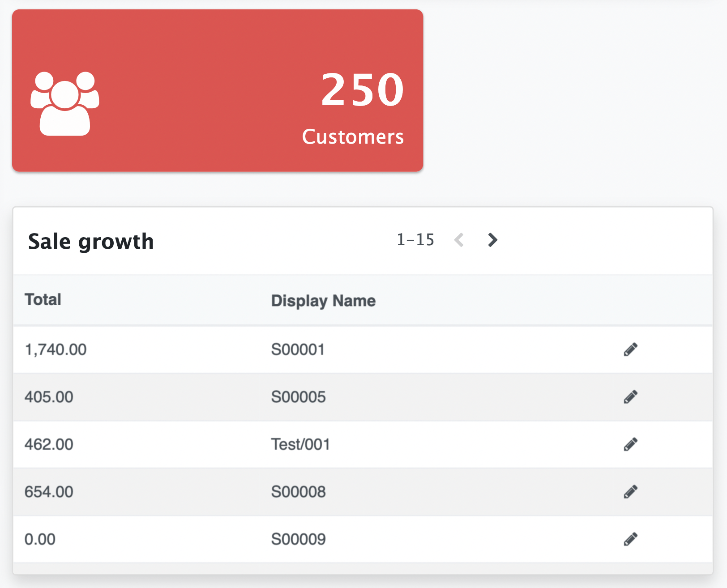
Task: Click the 405.00 total cell
Action: click(49, 397)
